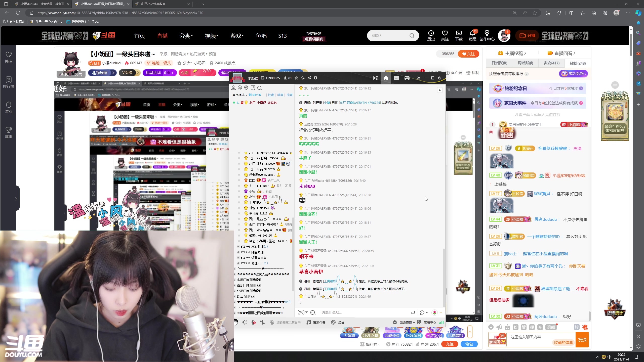
Task: Click the orange 开播 start streaming button
Action: pos(528,36)
